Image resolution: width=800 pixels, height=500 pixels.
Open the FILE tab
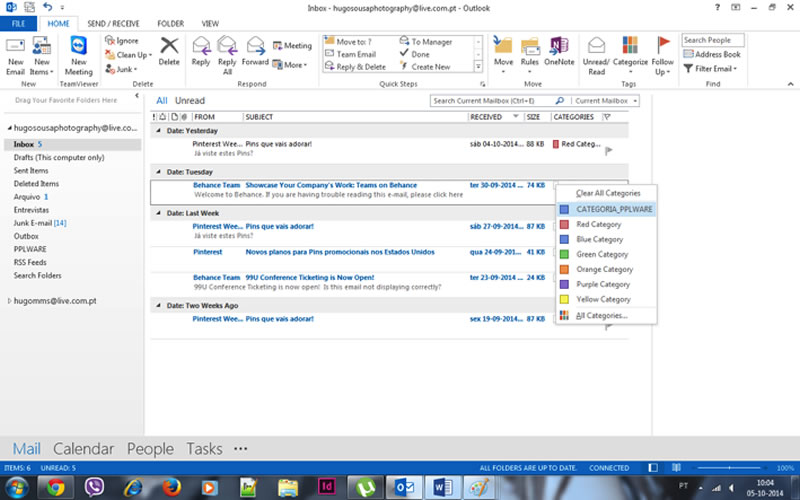18,23
